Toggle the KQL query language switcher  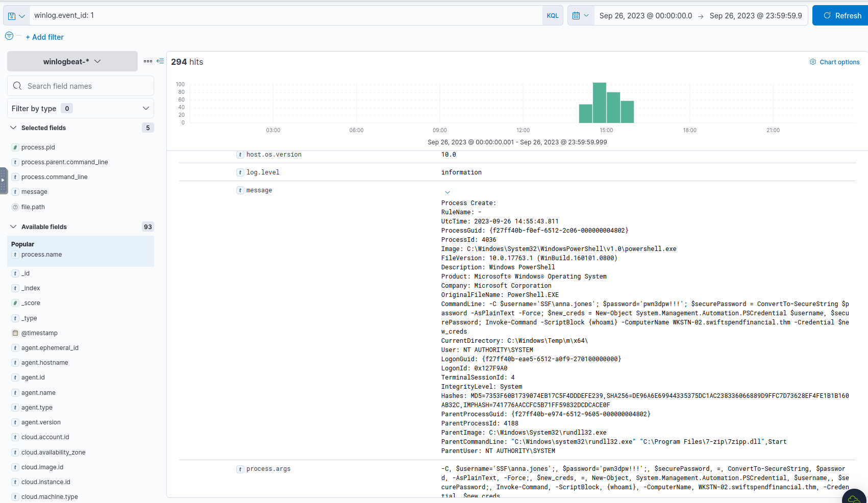click(x=553, y=16)
